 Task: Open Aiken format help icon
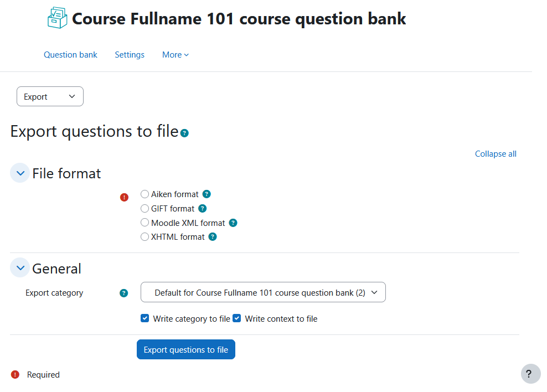click(207, 194)
